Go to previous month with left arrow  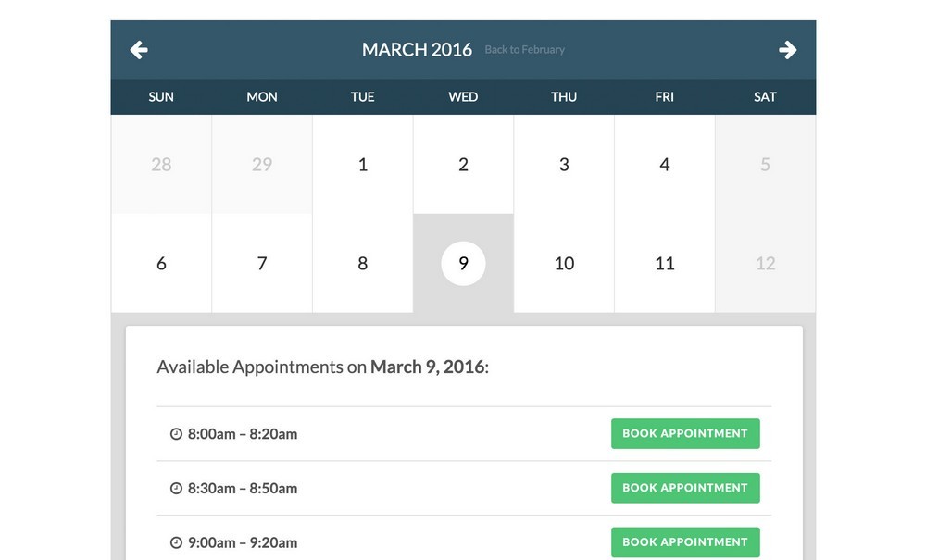point(139,50)
